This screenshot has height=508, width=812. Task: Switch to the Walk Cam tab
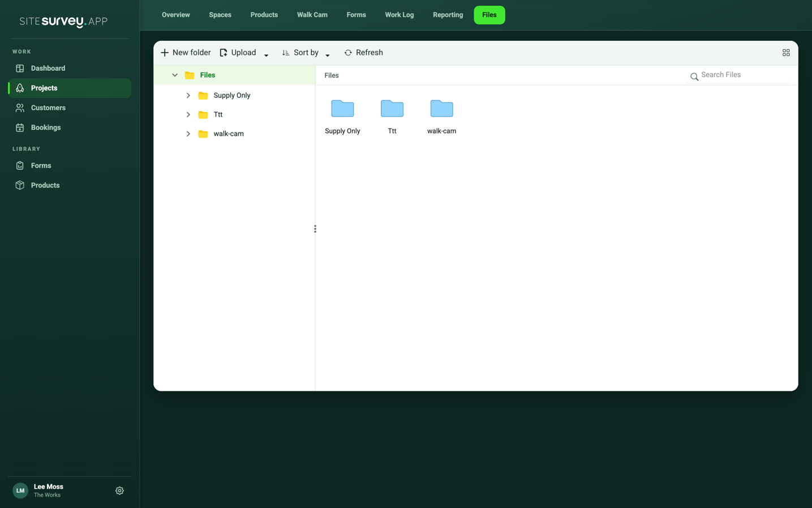point(312,15)
